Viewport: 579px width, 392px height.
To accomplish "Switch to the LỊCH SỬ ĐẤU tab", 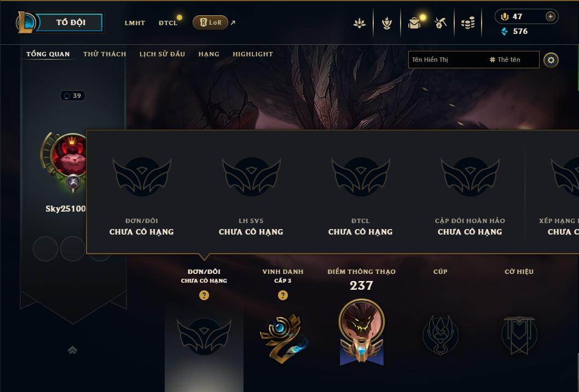I will (162, 54).
